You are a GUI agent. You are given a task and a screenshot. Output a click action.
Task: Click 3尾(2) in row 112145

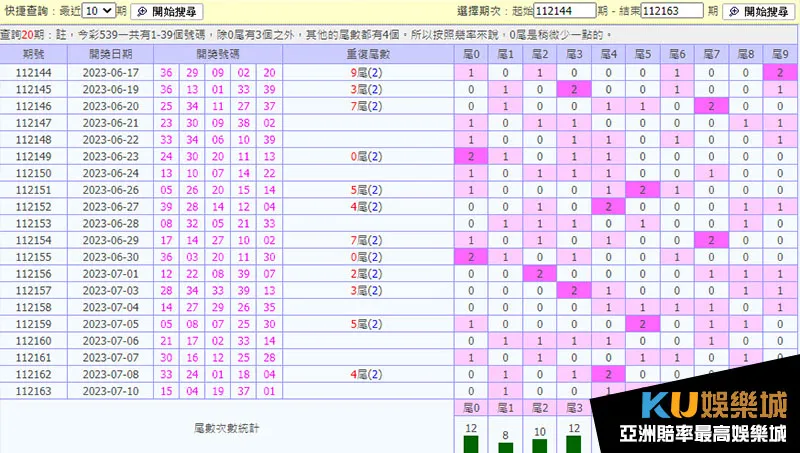pyautogui.click(x=366, y=89)
